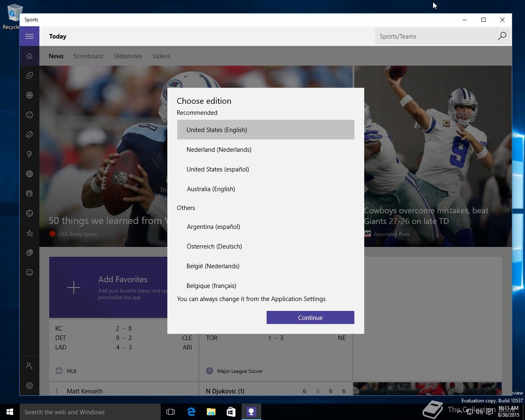Open the Windows Start menu

pyautogui.click(x=10, y=412)
